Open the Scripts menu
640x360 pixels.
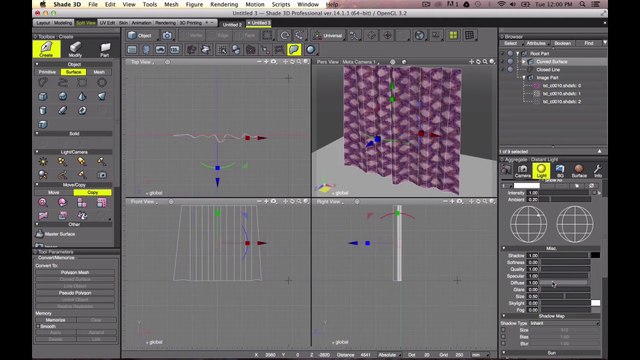(x=281, y=4)
